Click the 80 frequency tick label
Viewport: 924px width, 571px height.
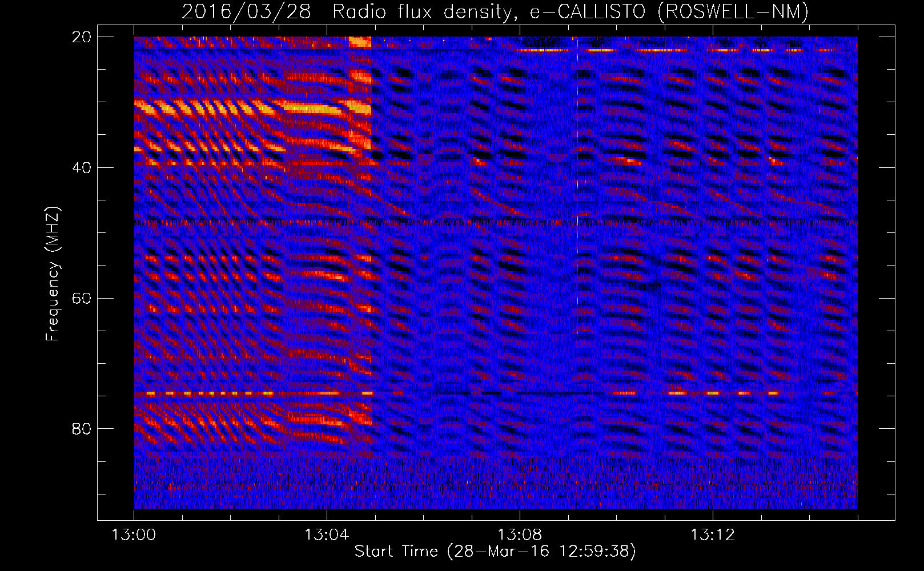coord(82,428)
